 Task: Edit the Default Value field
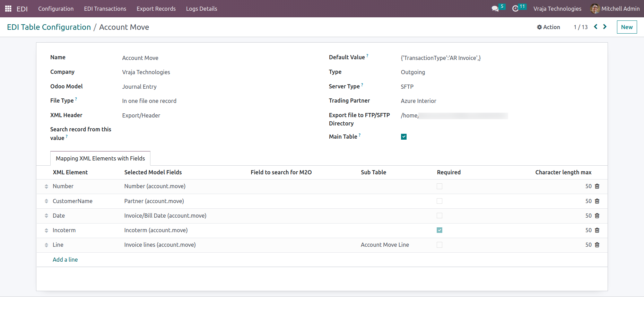(441, 58)
